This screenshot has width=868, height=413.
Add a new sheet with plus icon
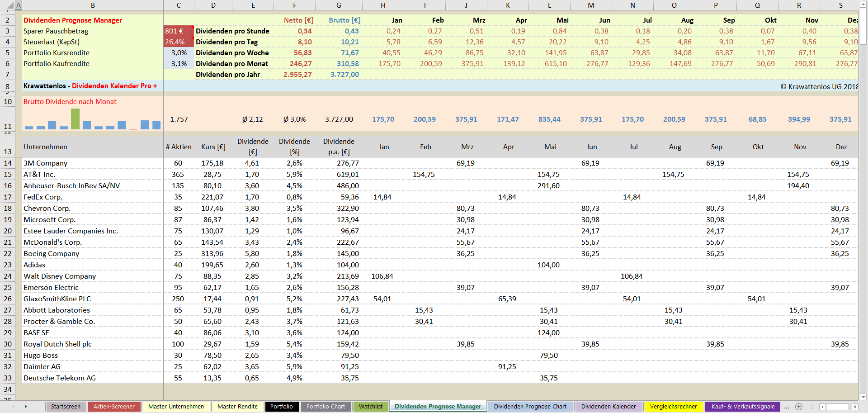click(x=799, y=407)
